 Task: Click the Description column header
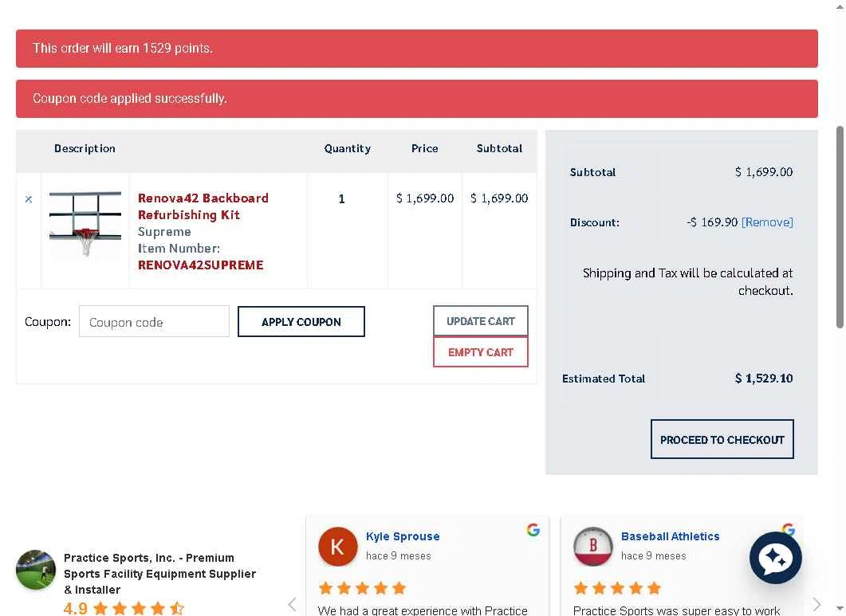[x=85, y=148]
